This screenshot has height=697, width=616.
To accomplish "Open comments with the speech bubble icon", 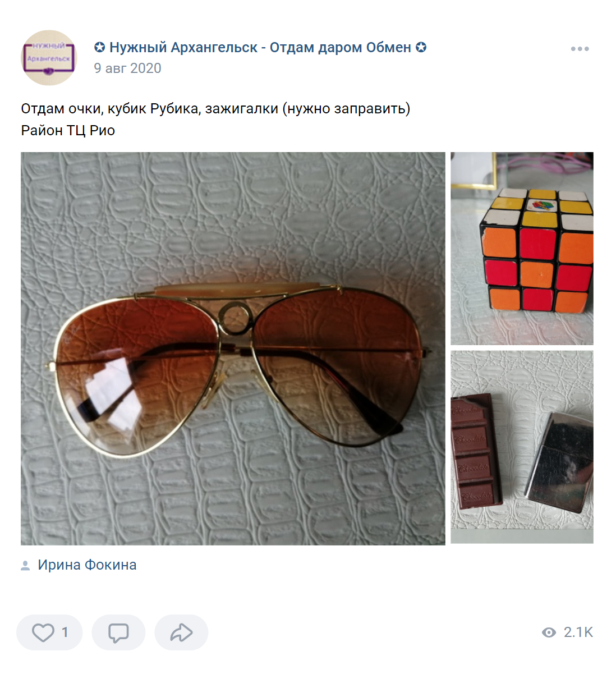I will coord(118,632).
